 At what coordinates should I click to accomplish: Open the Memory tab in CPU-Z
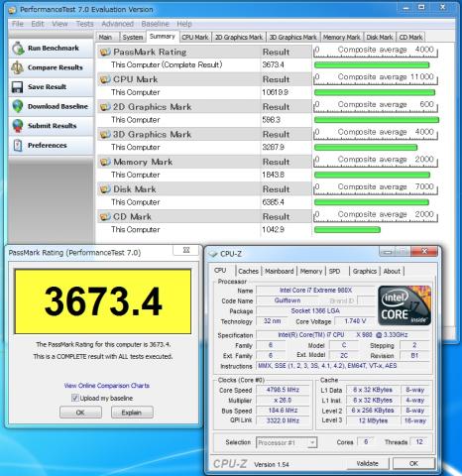[311, 272]
